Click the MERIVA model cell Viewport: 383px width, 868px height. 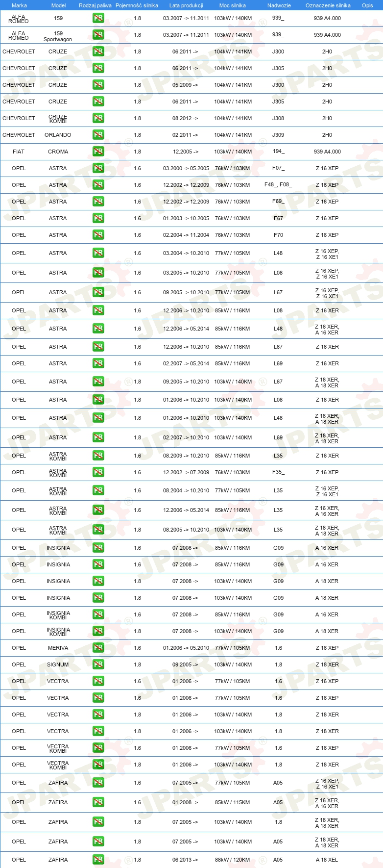pyautogui.click(x=58, y=648)
